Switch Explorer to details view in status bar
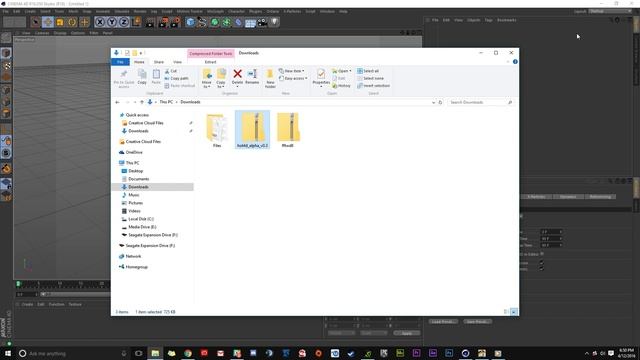Screen dimensions: 640x360 pos(507,312)
